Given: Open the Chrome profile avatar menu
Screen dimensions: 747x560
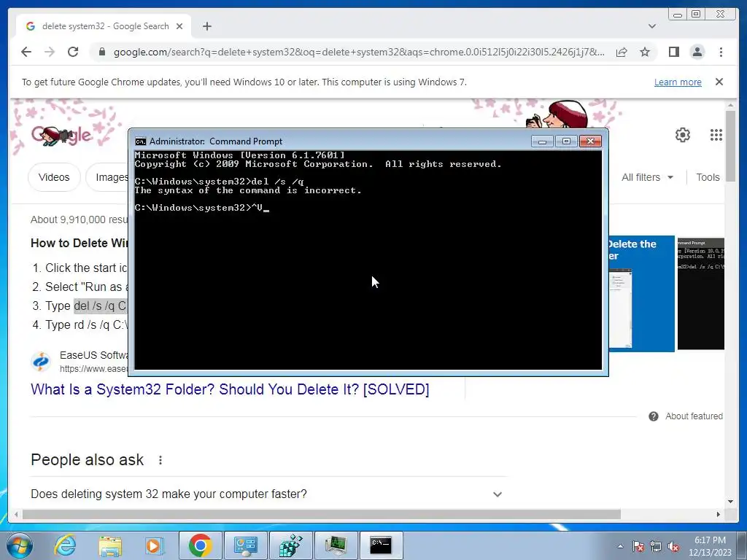Looking at the screenshot, I should pyautogui.click(x=697, y=52).
